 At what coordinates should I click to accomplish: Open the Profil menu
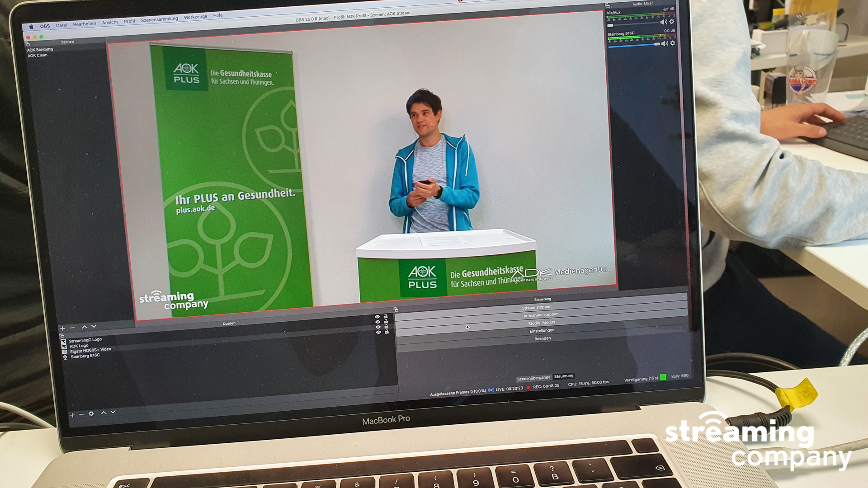[129, 21]
